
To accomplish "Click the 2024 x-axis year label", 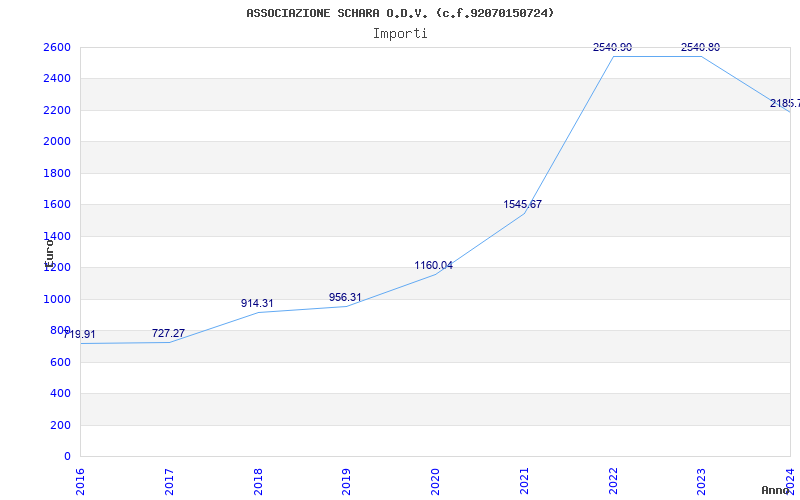I will pyautogui.click(x=790, y=482).
